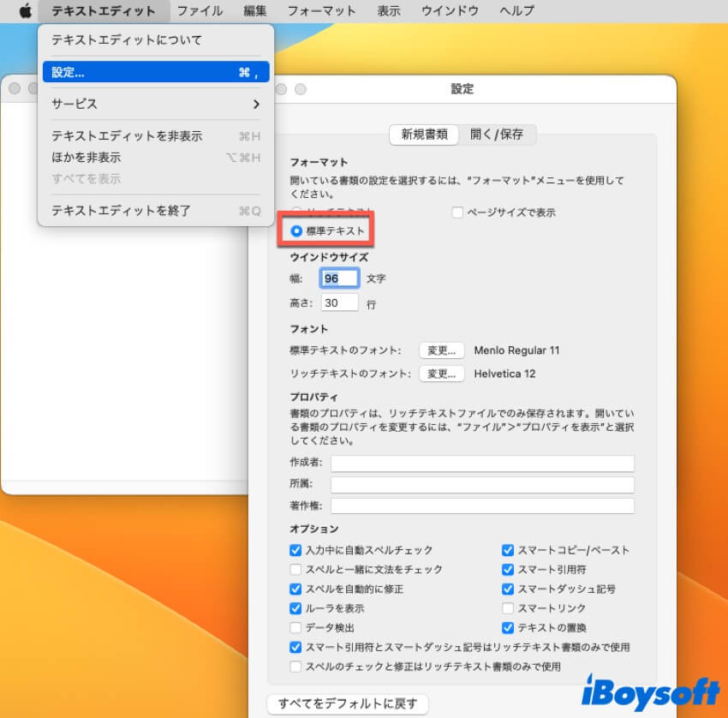The image size is (728, 718).
Task: Select 標準テキスト radio button
Action: tap(297, 231)
